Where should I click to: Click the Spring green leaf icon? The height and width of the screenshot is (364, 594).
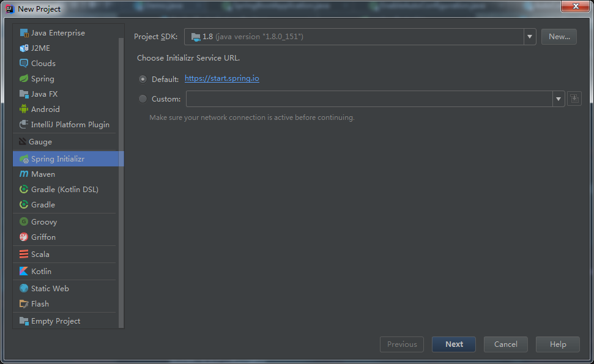[x=24, y=78]
